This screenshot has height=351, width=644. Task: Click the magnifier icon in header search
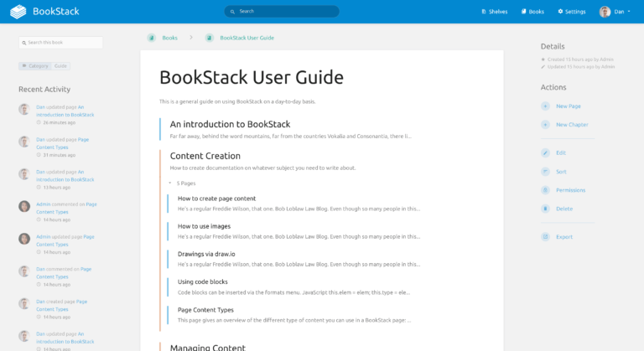[x=232, y=12]
